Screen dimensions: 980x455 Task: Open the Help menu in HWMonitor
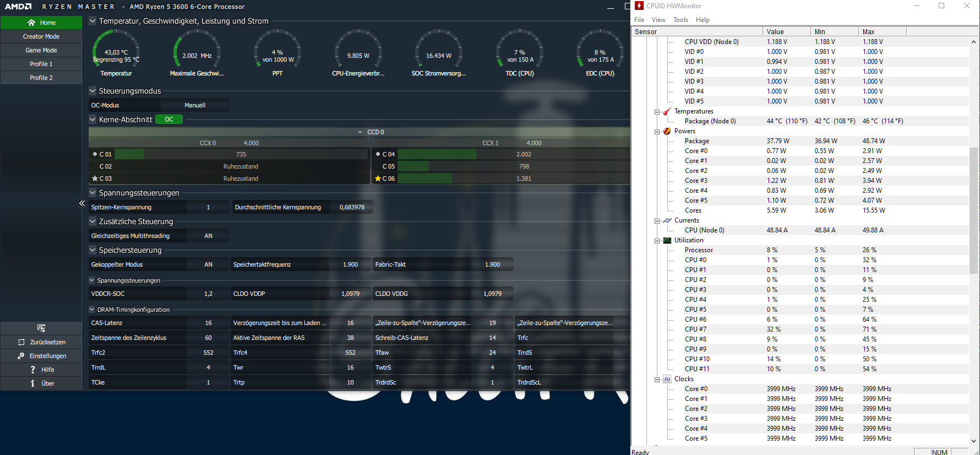coord(703,20)
